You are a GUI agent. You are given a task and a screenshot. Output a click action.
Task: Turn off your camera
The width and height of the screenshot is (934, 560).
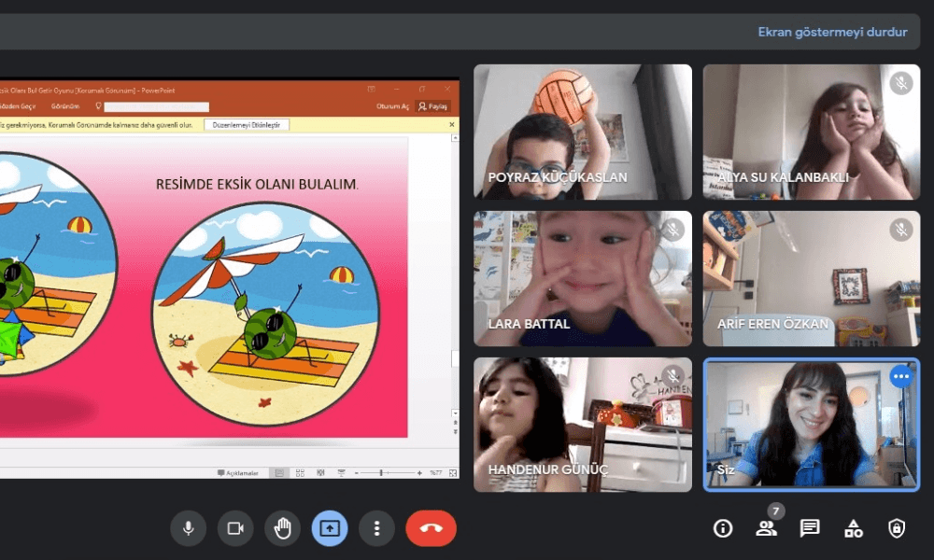pyautogui.click(x=235, y=528)
